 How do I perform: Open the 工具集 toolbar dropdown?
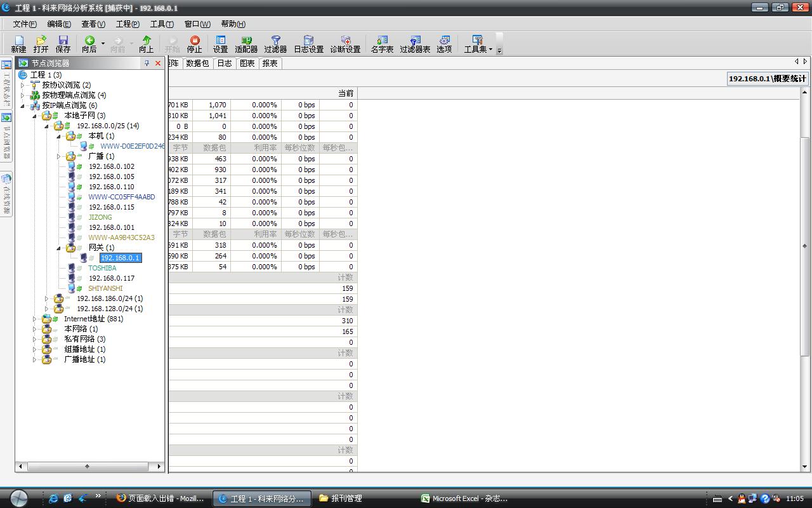pyautogui.click(x=478, y=44)
